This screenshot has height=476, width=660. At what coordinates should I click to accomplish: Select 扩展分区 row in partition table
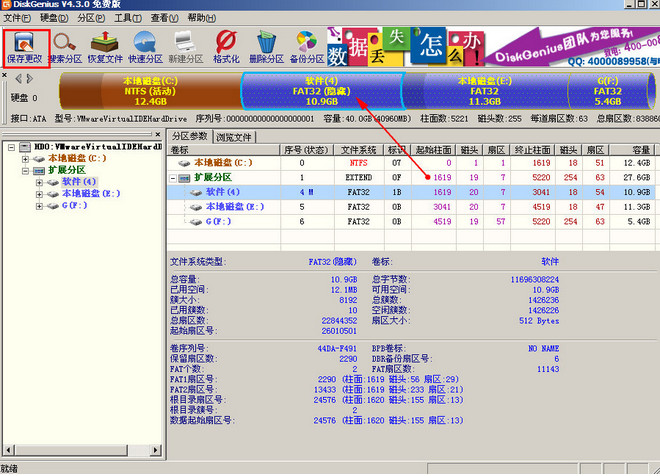(411, 178)
